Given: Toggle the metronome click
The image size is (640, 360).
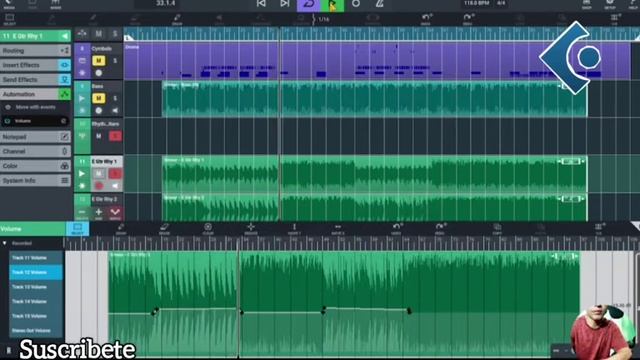Looking at the screenshot, I should click(x=380, y=4).
